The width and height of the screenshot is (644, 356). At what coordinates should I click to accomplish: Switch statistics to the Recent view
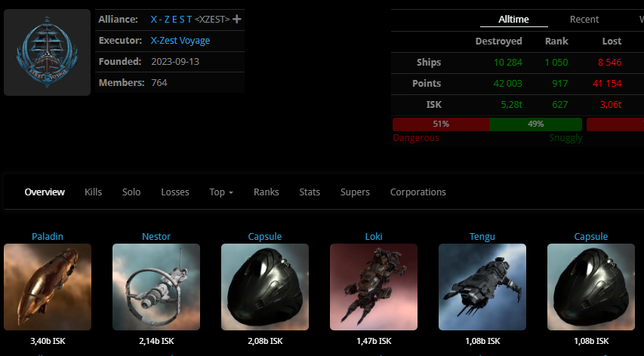click(584, 20)
